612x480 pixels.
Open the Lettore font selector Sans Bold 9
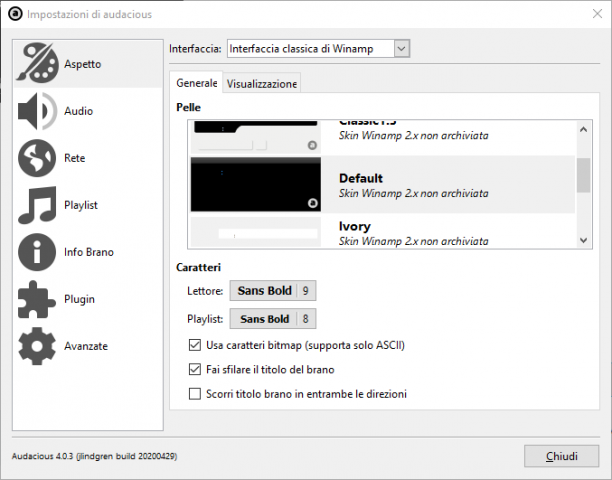point(273,291)
